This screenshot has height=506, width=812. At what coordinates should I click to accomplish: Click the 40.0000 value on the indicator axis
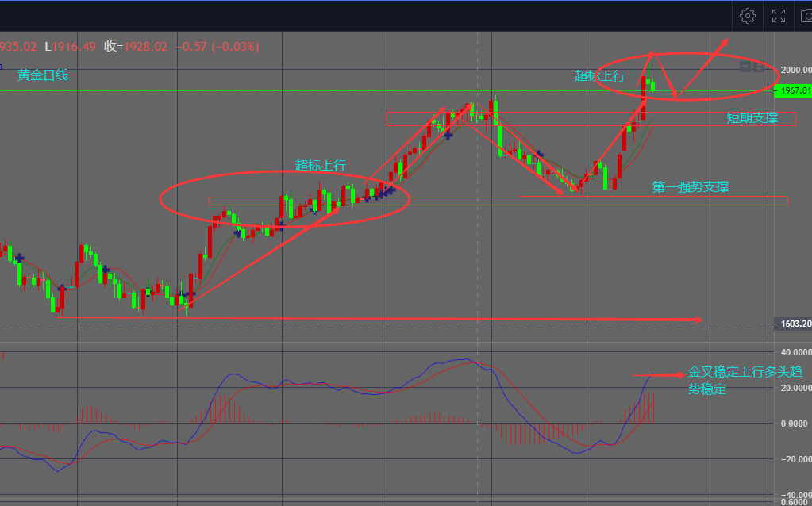coord(796,352)
